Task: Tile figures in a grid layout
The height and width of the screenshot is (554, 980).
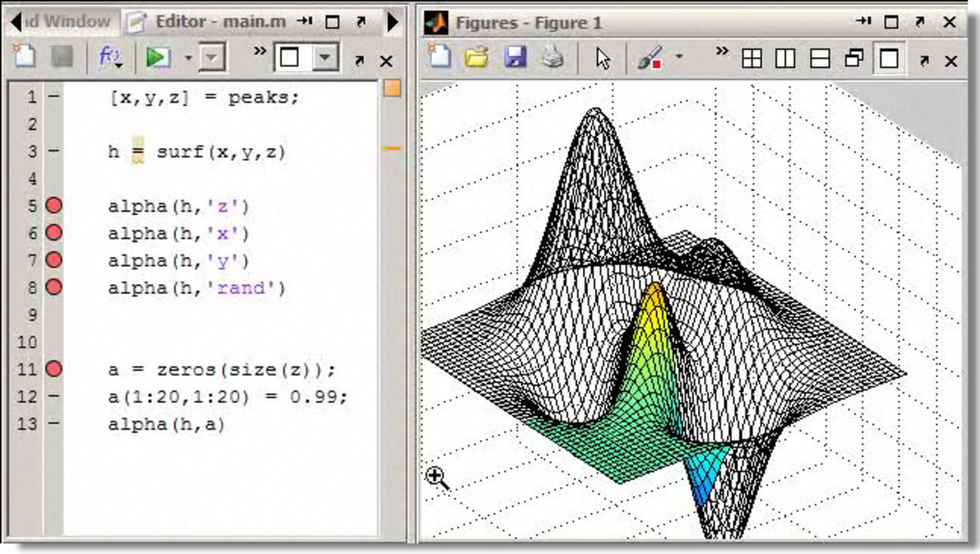Action: point(751,58)
